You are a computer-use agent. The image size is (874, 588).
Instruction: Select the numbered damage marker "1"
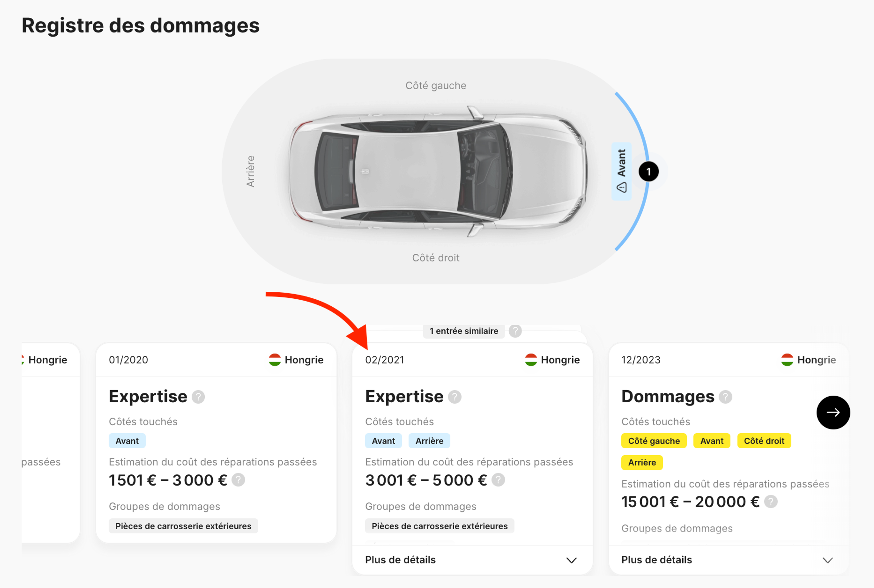click(649, 171)
